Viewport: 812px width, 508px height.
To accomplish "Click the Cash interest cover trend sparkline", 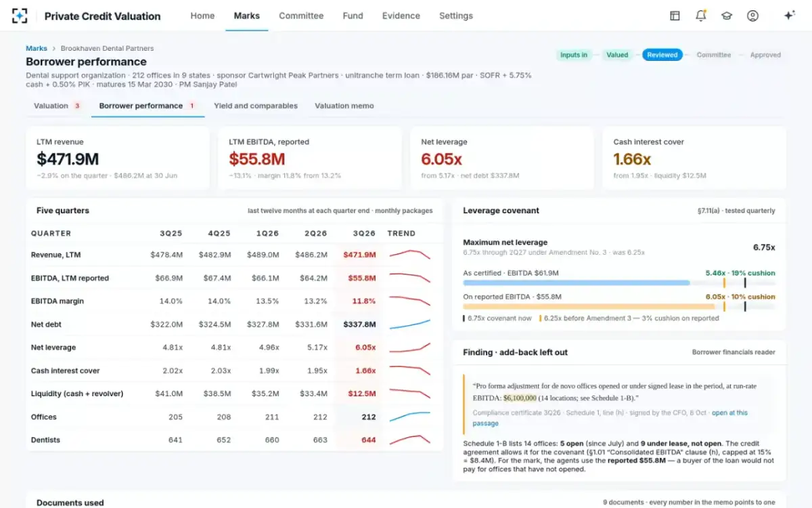I will coord(409,371).
